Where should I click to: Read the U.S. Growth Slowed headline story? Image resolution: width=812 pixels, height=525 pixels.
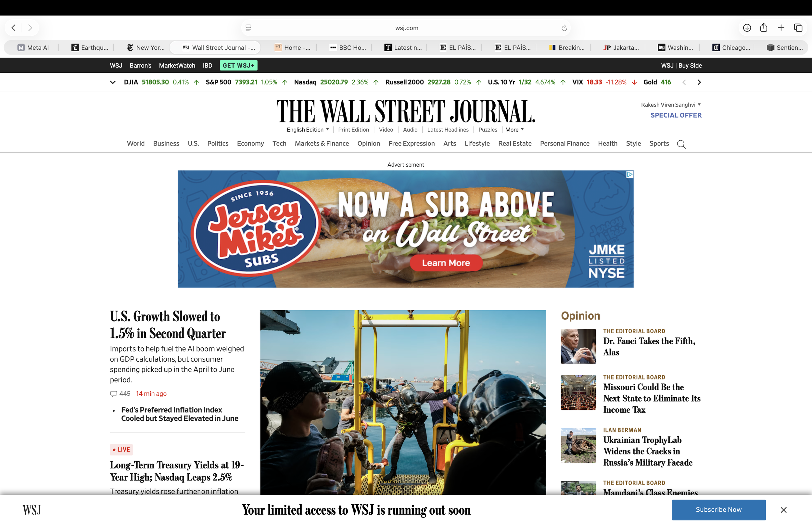click(168, 325)
